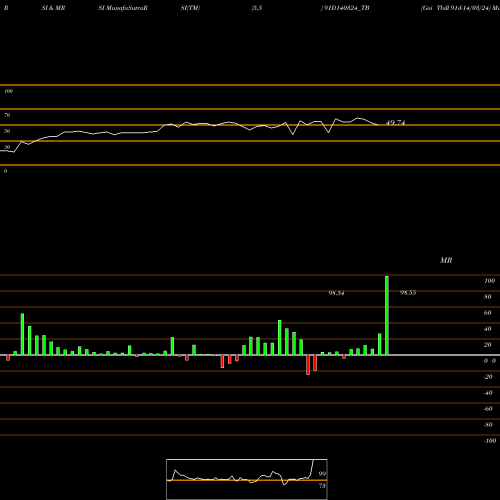
Task: Click the RSI axis label 100
Action: (8, 91)
